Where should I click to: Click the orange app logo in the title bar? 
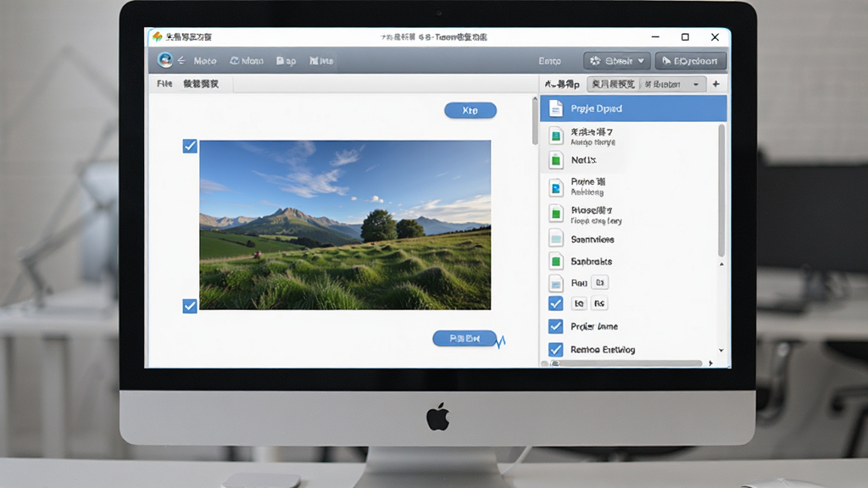coord(157,36)
